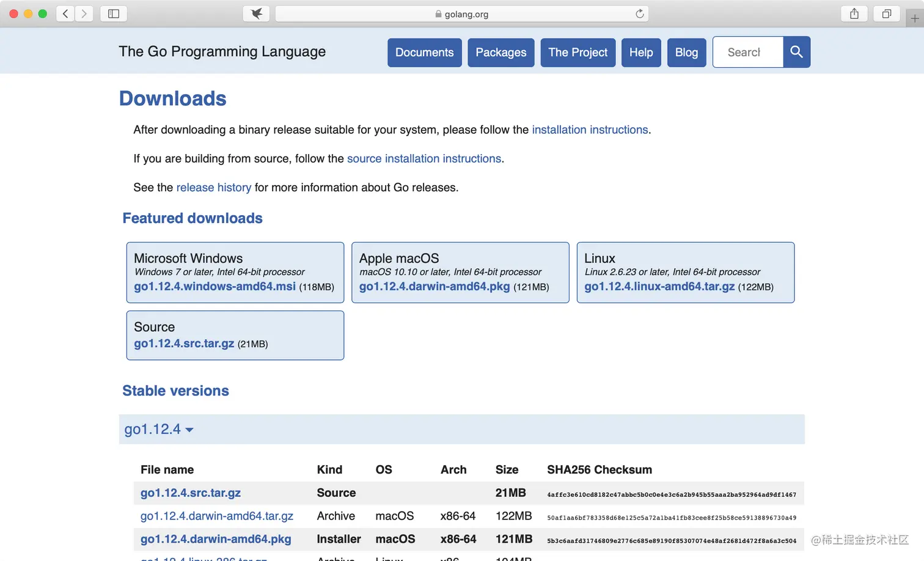Collapse the go1.12.4 version section
Image resolution: width=924 pixels, height=561 pixels.
[x=159, y=429]
